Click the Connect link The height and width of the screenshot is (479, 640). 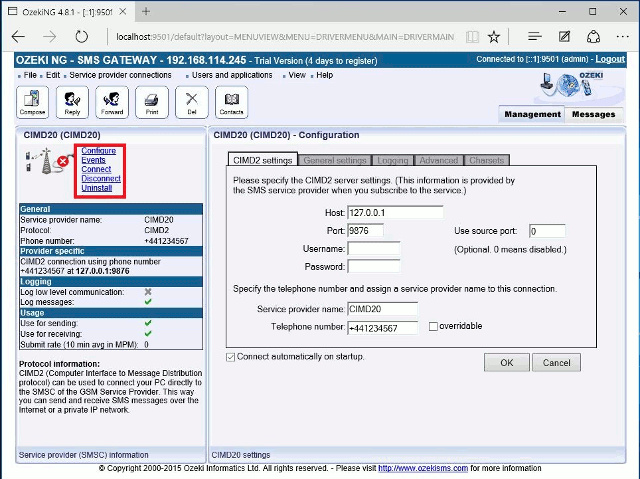(96, 169)
